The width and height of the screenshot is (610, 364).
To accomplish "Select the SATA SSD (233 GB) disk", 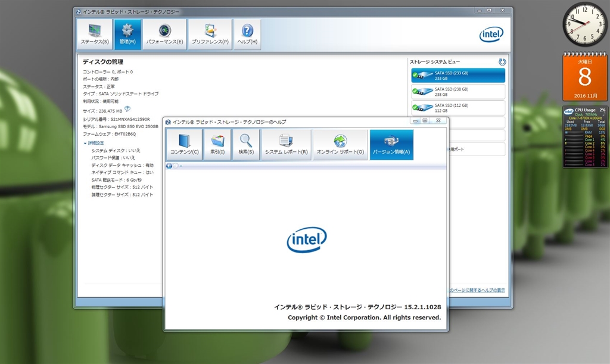I will pos(458,76).
